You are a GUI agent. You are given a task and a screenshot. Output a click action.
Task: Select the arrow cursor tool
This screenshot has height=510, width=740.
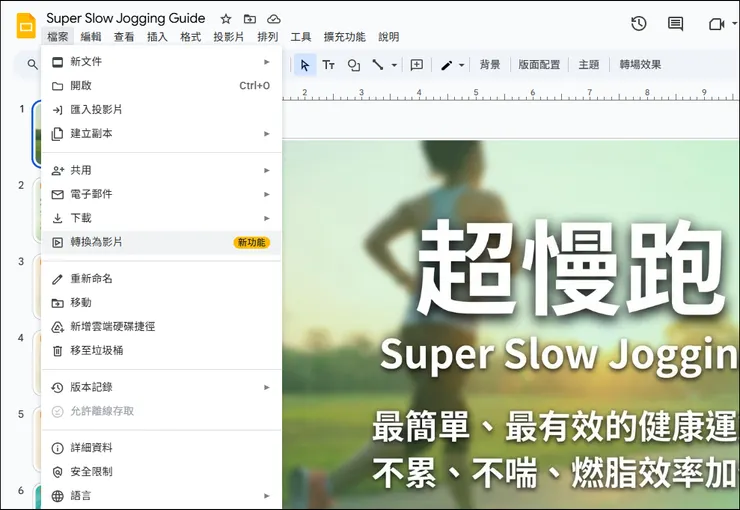pos(305,65)
